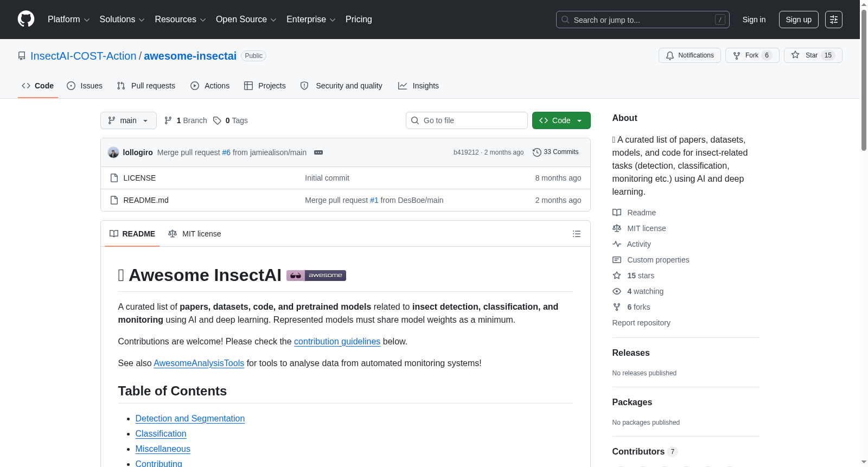
Task: Open the Pricing page
Action: (x=359, y=20)
